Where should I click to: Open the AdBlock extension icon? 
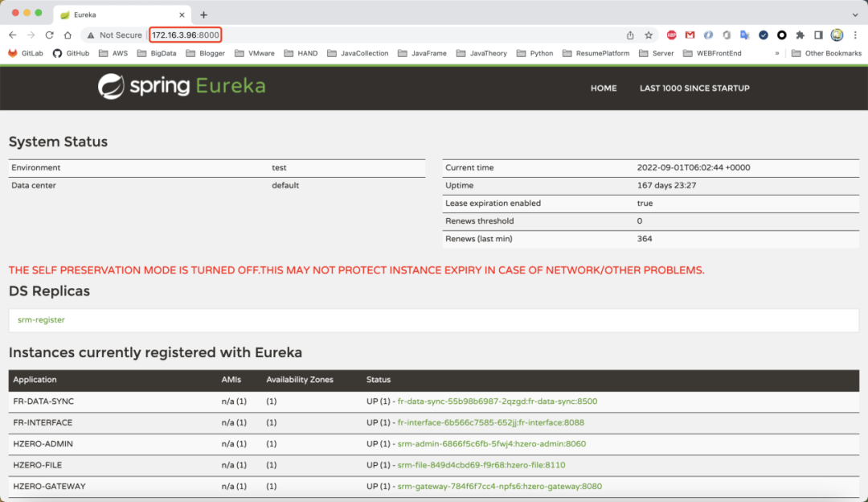671,35
